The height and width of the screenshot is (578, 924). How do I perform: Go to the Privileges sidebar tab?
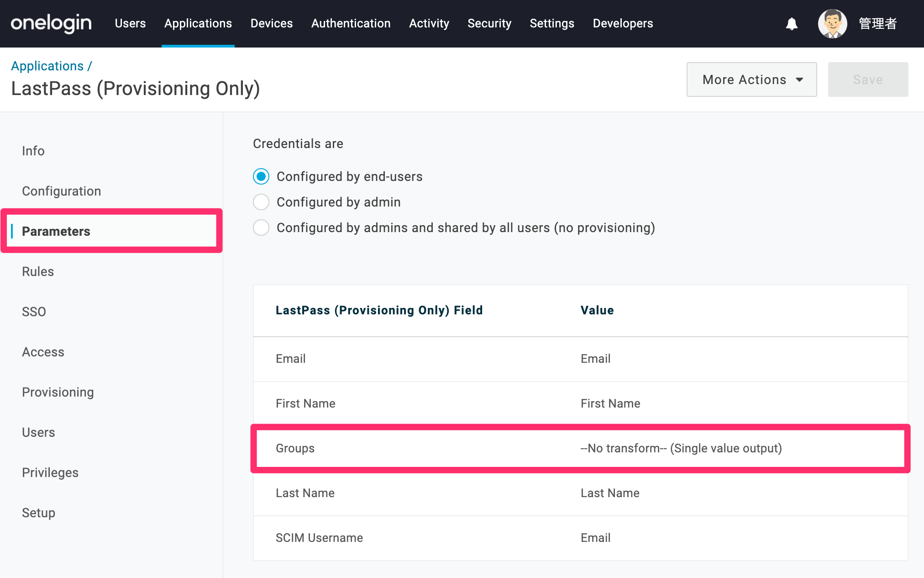[50, 472]
